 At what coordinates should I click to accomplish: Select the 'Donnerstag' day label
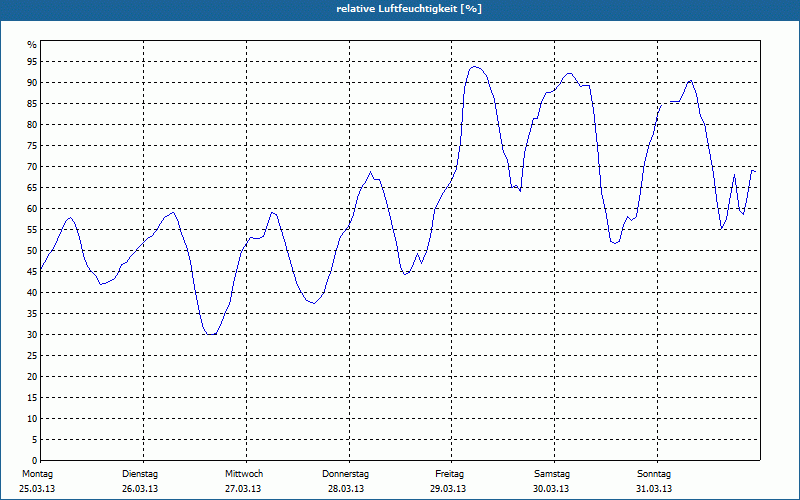click(345, 474)
